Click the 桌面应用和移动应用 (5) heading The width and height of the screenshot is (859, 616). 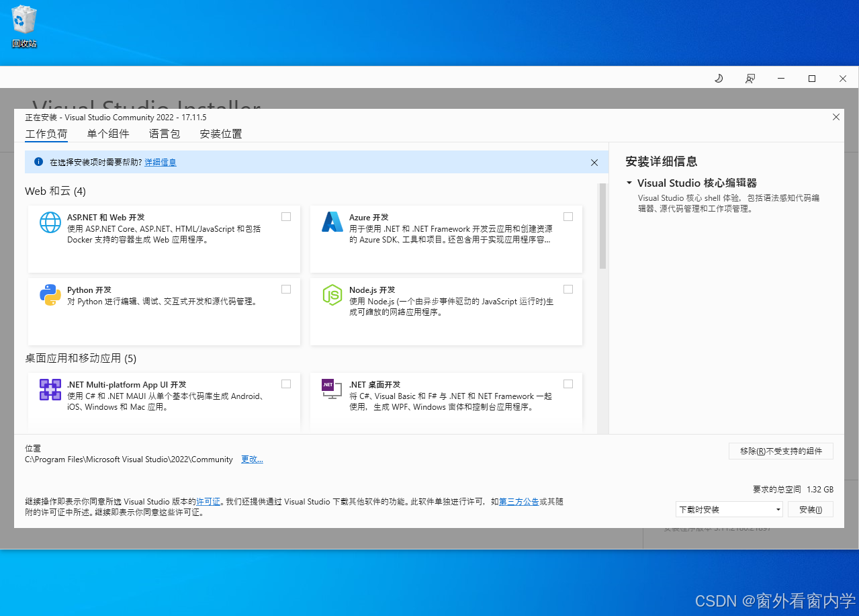click(81, 359)
